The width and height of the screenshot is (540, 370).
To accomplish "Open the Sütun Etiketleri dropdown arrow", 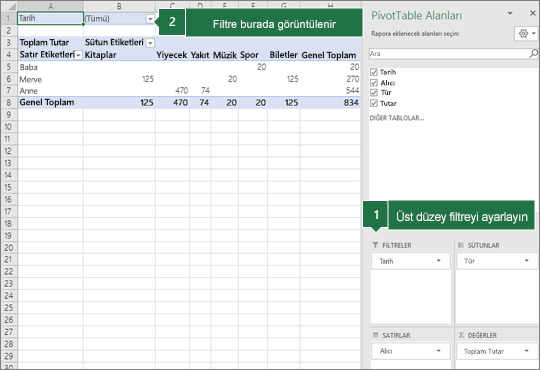I will (x=150, y=43).
